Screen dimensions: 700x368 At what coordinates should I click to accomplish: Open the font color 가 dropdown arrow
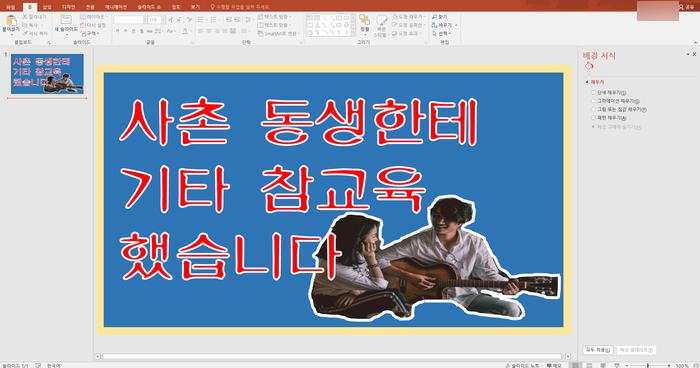coord(190,31)
